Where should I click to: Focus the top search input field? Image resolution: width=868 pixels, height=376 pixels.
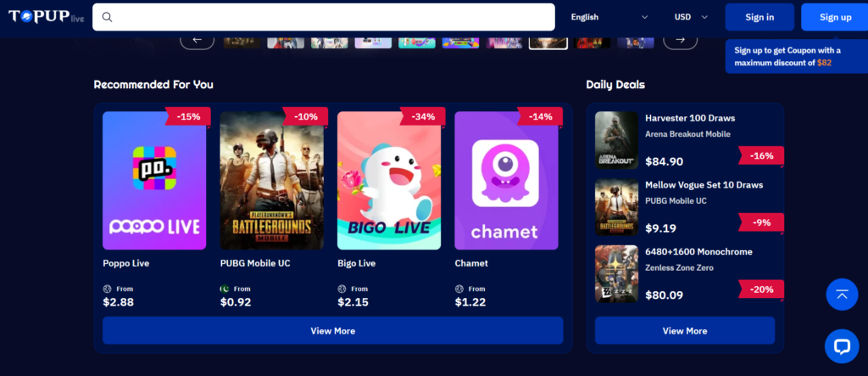coord(323,17)
